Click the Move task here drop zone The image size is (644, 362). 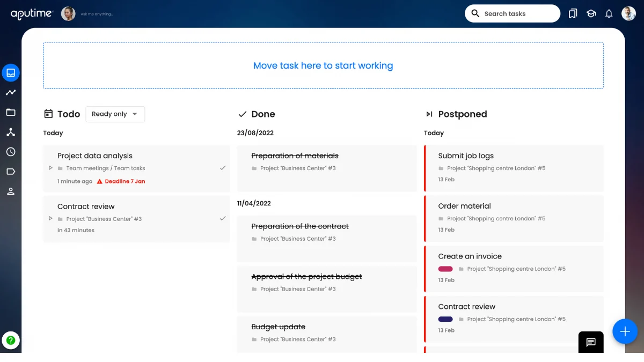click(x=323, y=65)
